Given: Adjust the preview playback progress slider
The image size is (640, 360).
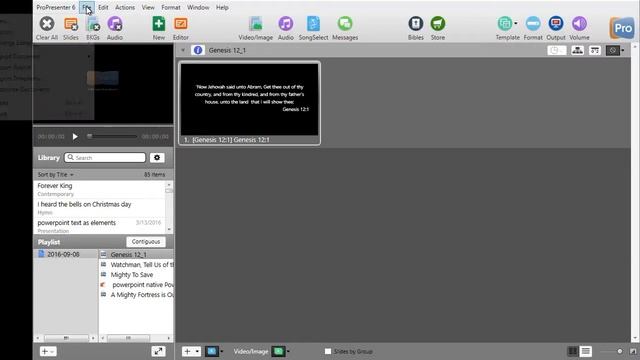Looking at the screenshot, I should [112, 136].
